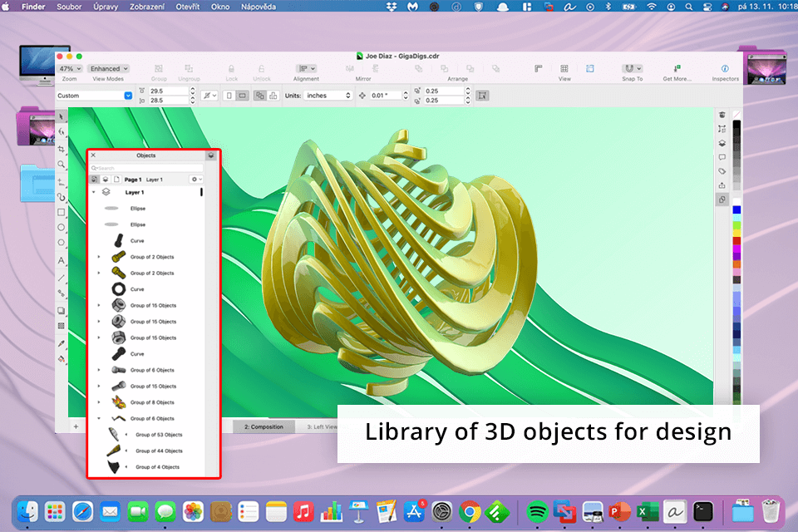The height and width of the screenshot is (532, 798).
Task: Open the Úpravy menu in menu bar
Action: [x=104, y=6]
